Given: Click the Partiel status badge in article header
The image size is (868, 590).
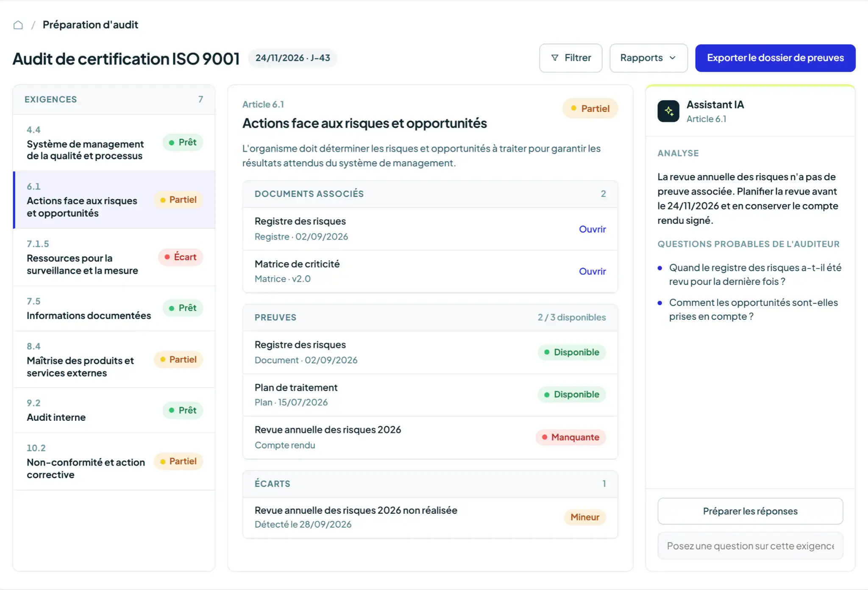Looking at the screenshot, I should click(x=590, y=109).
